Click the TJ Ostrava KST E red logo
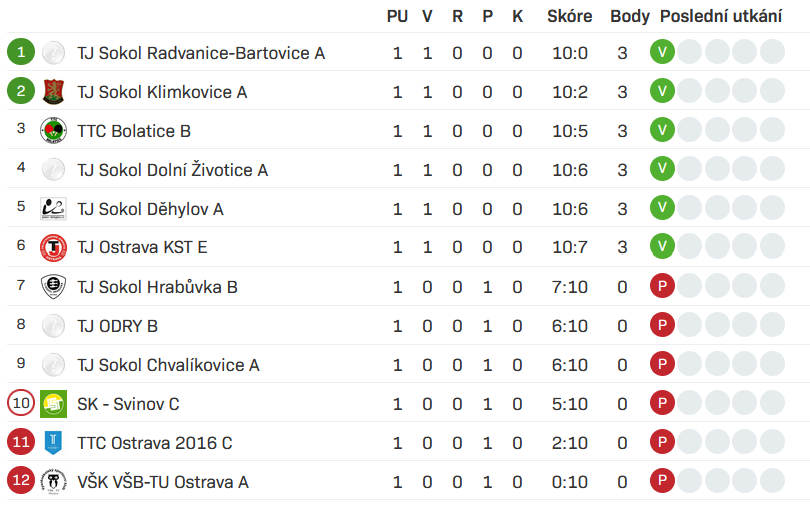Image resolution: width=810 pixels, height=506 pixels. [x=53, y=247]
